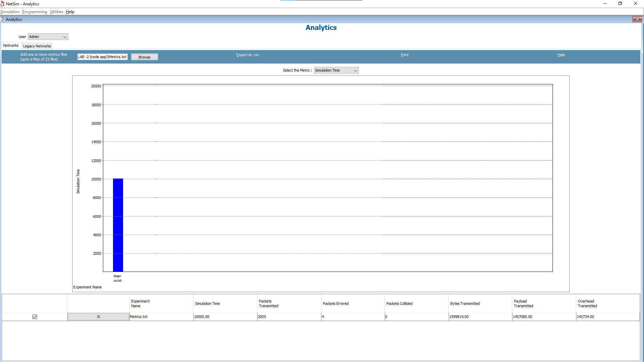Click the metrics file path field
Screen dimensions: 644x362
click(x=102, y=57)
